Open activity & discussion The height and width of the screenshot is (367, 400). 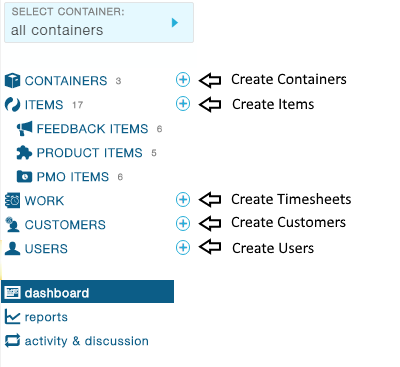(x=87, y=341)
